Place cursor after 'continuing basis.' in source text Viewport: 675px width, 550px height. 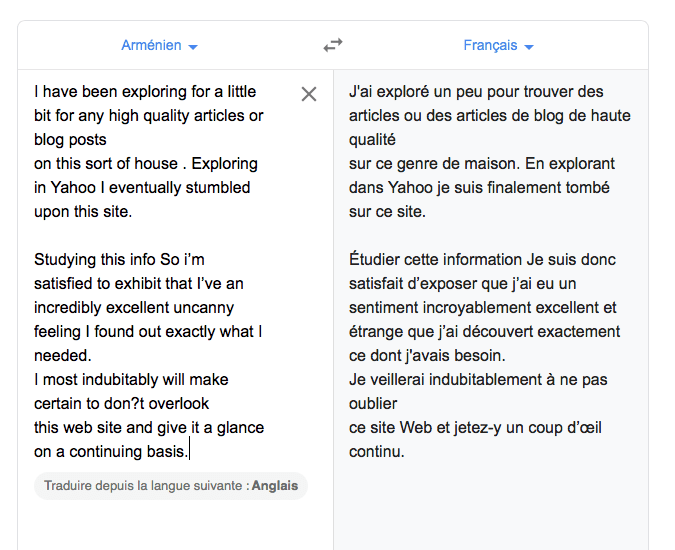189,452
